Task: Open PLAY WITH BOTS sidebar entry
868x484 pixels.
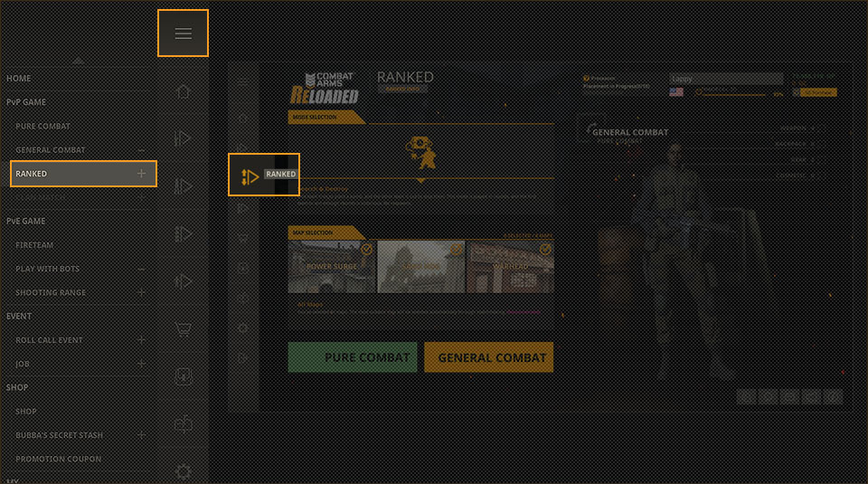Action: (48, 269)
